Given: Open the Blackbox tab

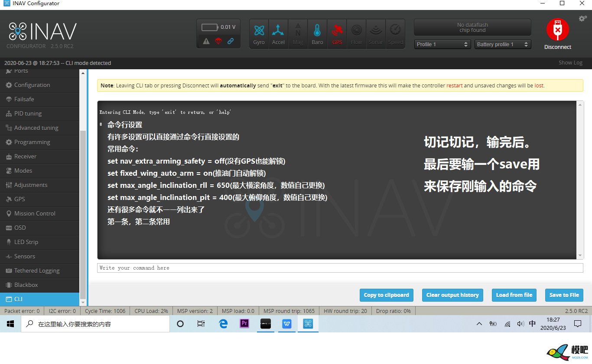Looking at the screenshot, I should tap(40, 285).
